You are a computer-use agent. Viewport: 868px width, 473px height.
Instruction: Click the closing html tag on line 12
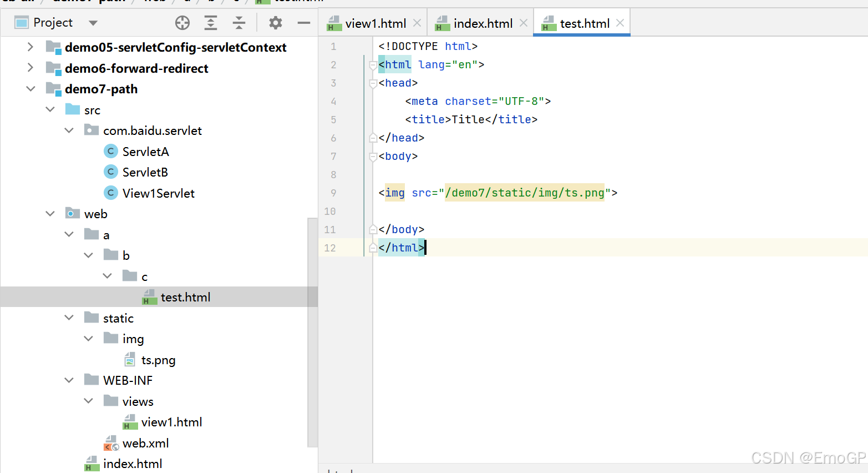(402, 248)
